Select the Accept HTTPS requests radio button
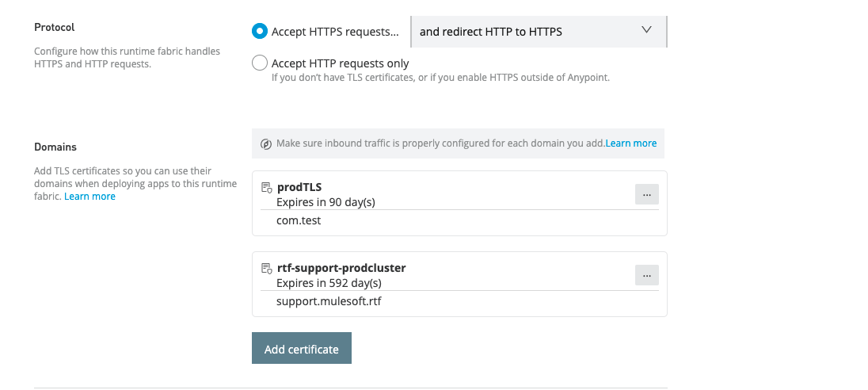The height and width of the screenshot is (390, 868). pos(260,31)
